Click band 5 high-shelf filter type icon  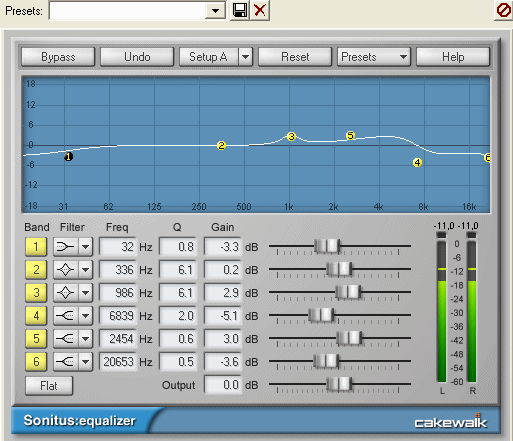tap(66, 339)
